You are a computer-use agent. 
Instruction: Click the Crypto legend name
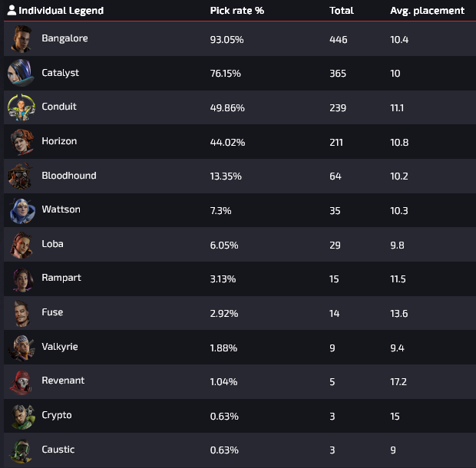coord(57,415)
